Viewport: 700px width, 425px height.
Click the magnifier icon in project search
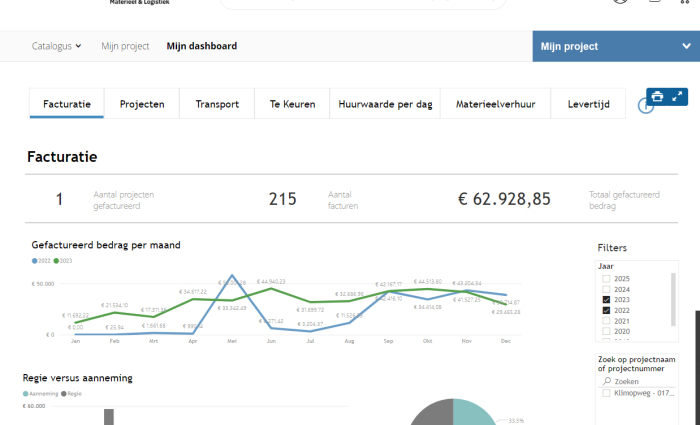607,381
